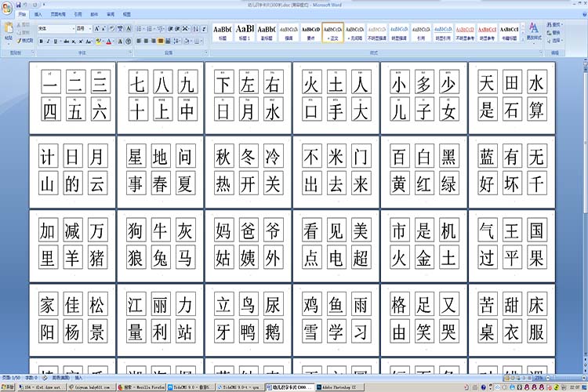Open Font dialog launcher

point(129,52)
